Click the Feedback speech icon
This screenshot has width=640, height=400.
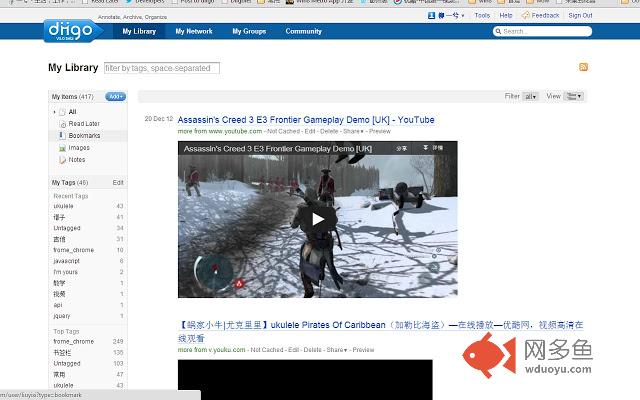(526, 16)
